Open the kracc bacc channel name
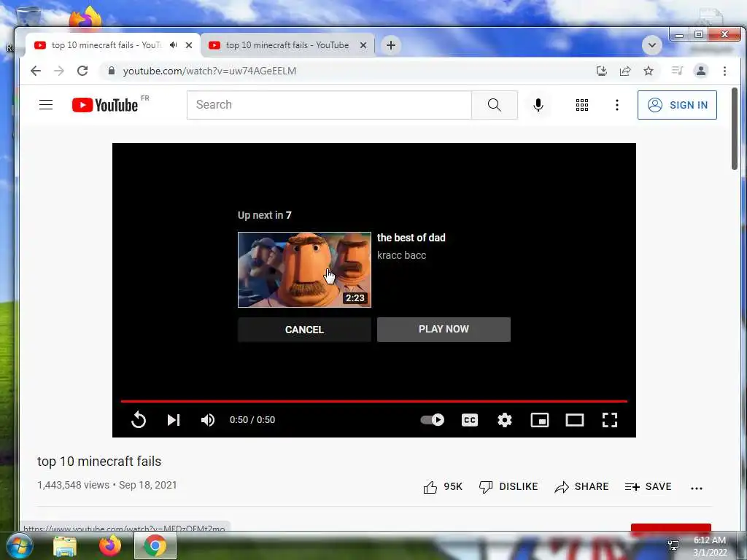Viewport: 747px width, 560px height. pos(402,255)
